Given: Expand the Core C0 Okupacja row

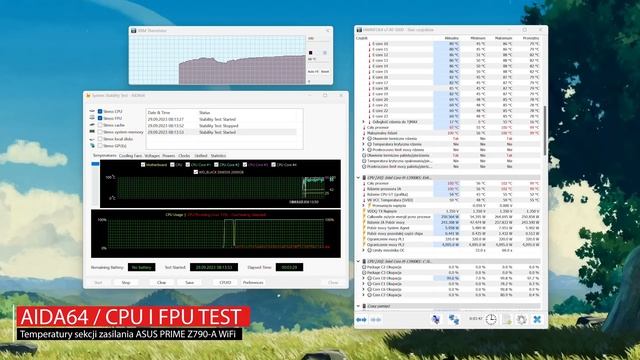Looking at the screenshot, I should point(363,278).
